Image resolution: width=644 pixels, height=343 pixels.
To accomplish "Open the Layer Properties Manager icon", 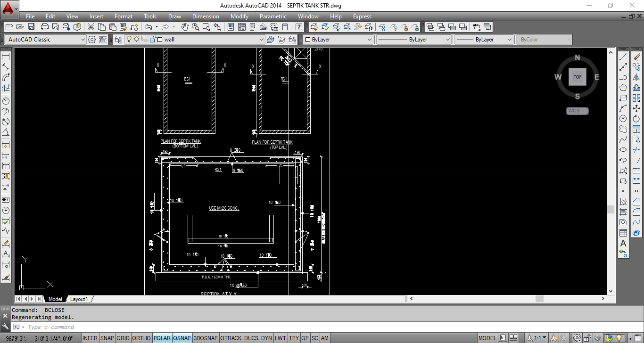I will click(x=118, y=40).
